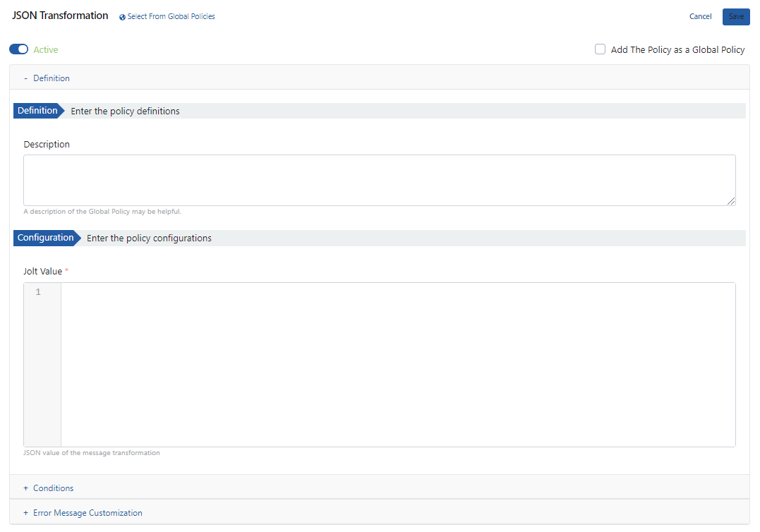760x532 pixels.
Task: Click the JSON Transformation page title
Action: pos(60,16)
